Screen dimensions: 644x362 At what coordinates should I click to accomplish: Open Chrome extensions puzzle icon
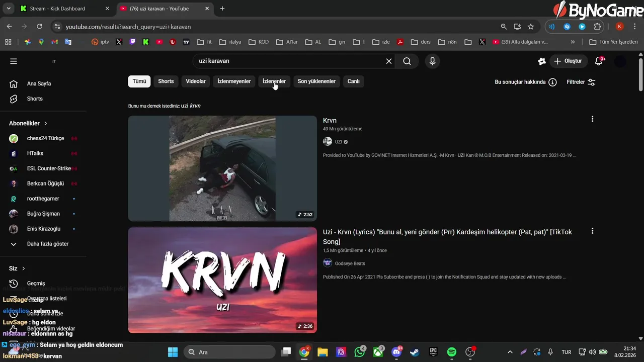(x=598, y=26)
